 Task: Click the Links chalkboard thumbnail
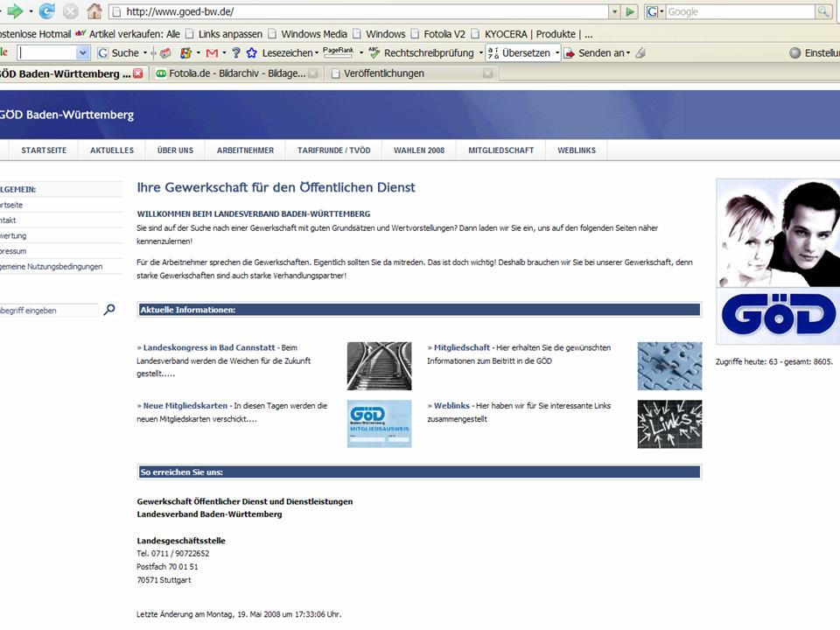click(669, 423)
